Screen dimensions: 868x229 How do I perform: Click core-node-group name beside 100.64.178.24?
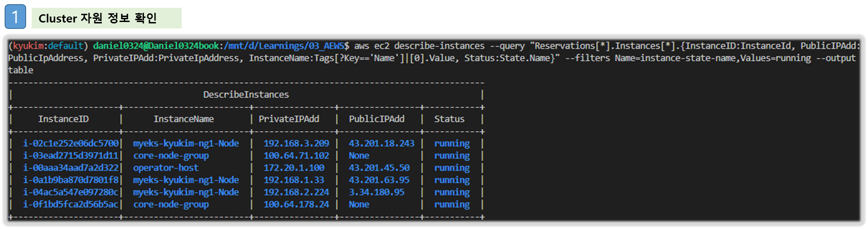171,204
